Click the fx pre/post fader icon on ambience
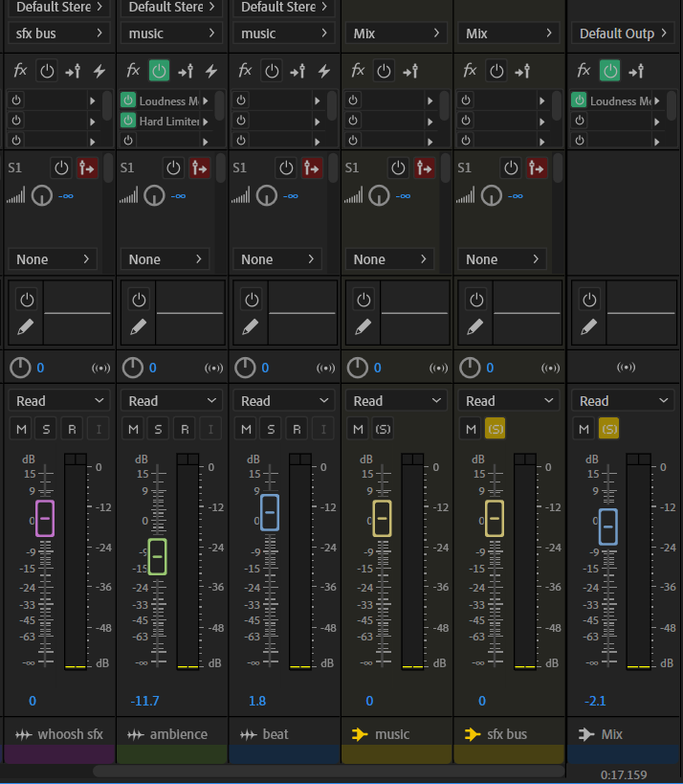683x784 pixels. point(186,71)
